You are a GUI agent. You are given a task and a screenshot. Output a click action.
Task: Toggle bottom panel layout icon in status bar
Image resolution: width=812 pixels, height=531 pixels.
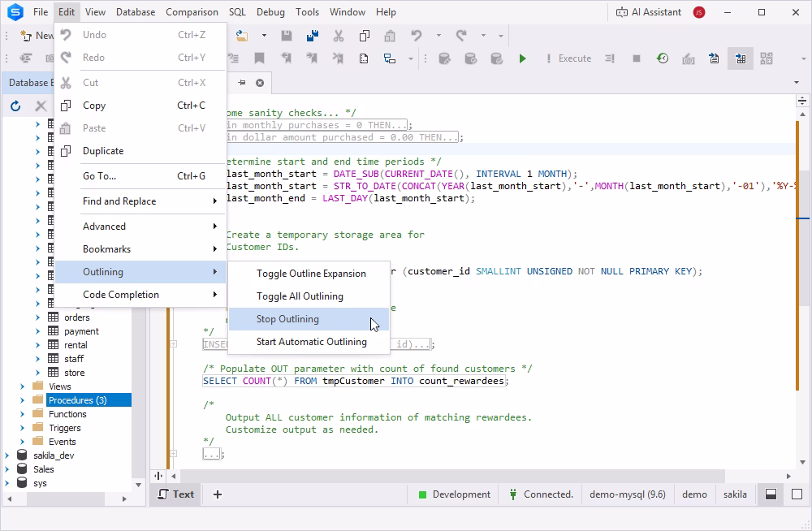pos(771,494)
